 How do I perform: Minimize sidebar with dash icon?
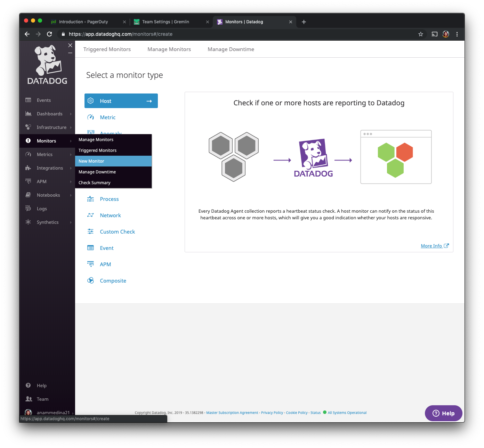click(x=70, y=53)
